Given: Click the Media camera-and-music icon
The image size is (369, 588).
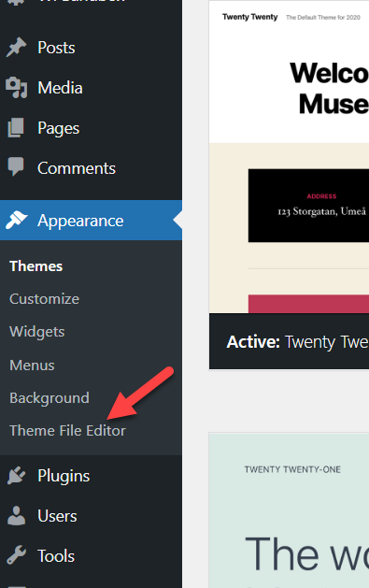Looking at the screenshot, I should (x=16, y=88).
